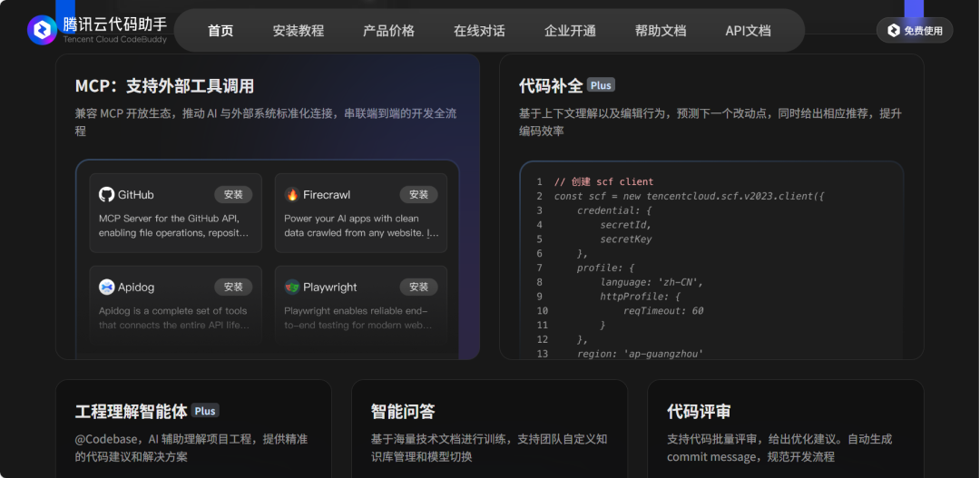980x478 pixels.
Task: Click the Apidog card title text
Action: [136, 288]
